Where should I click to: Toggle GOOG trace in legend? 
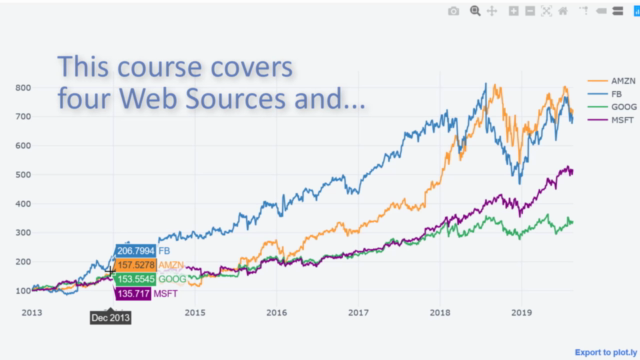pos(612,107)
